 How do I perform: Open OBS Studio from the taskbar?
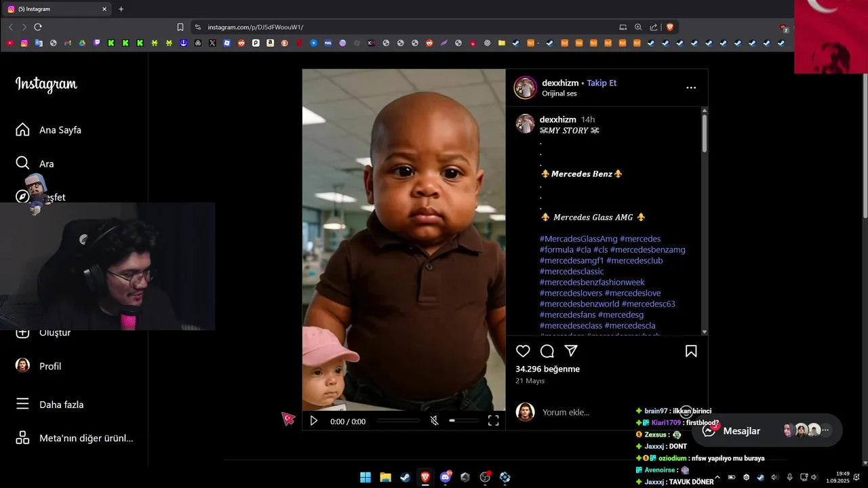(x=485, y=477)
